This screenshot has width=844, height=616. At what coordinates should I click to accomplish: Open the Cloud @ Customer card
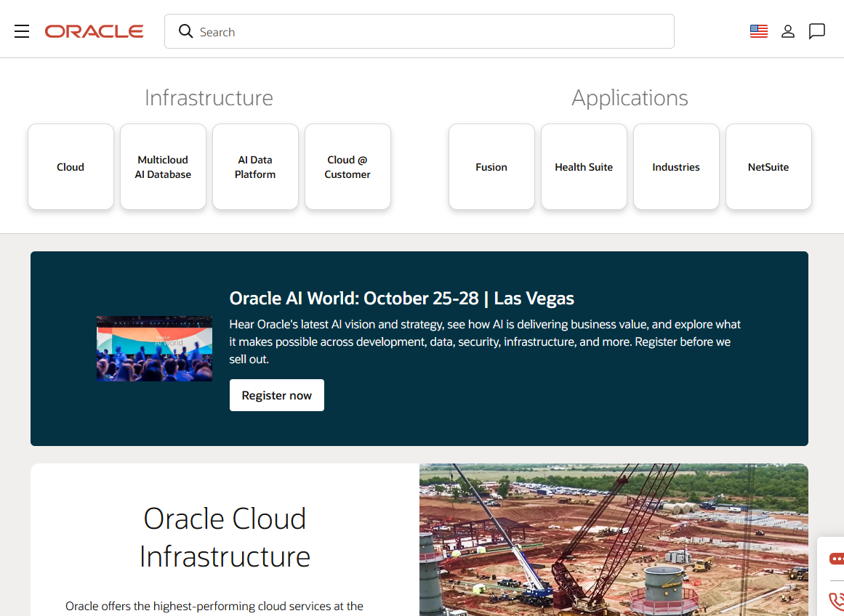[347, 167]
